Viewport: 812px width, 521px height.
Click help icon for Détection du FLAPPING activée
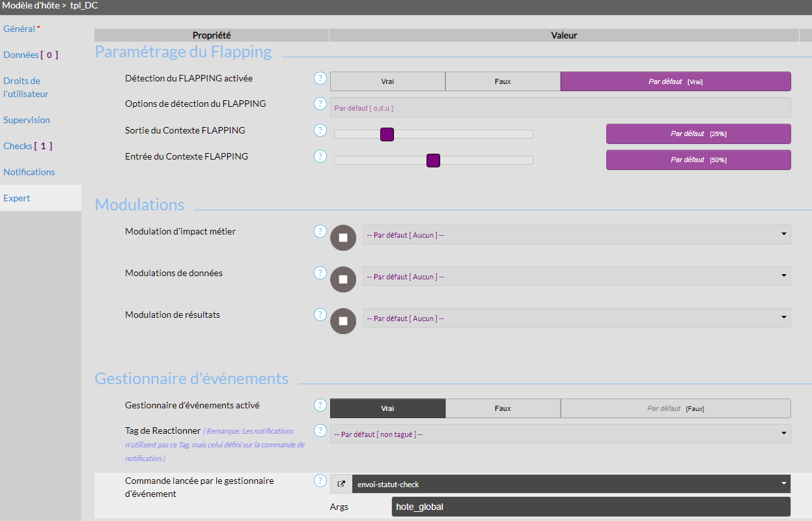tap(320, 78)
